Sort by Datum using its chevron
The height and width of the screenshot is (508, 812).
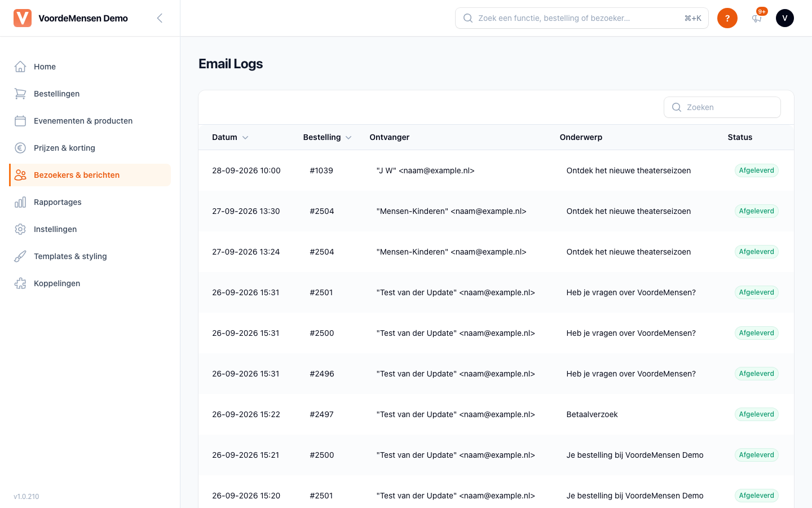pos(245,138)
